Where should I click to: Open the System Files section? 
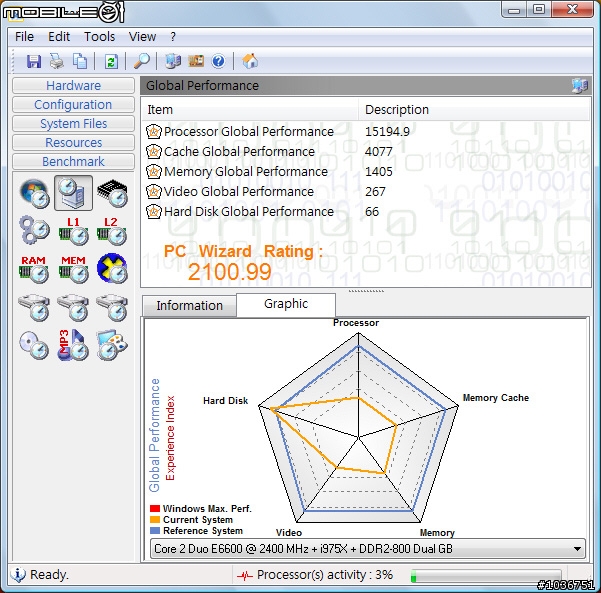(73, 123)
